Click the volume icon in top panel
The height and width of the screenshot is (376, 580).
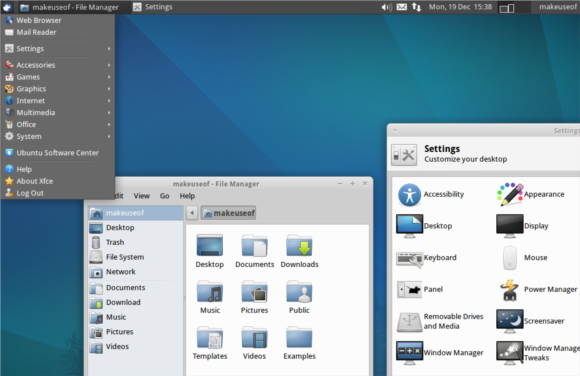pos(387,7)
